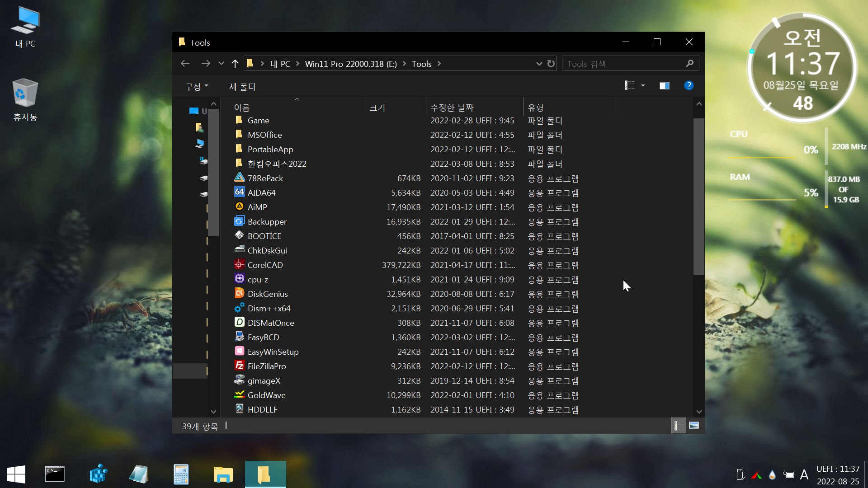Viewport: 868px width, 488px height.
Task: Sort by 크기 column header
Action: tap(396, 107)
